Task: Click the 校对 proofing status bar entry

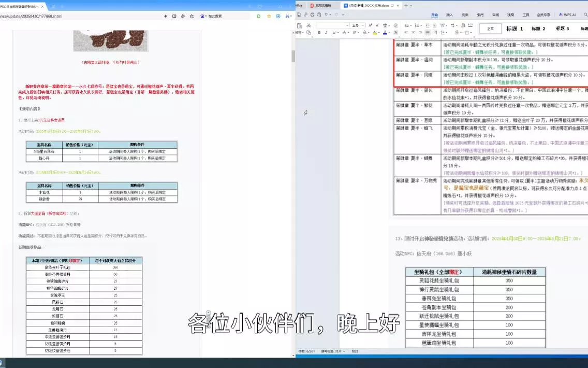Action: (355, 351)
